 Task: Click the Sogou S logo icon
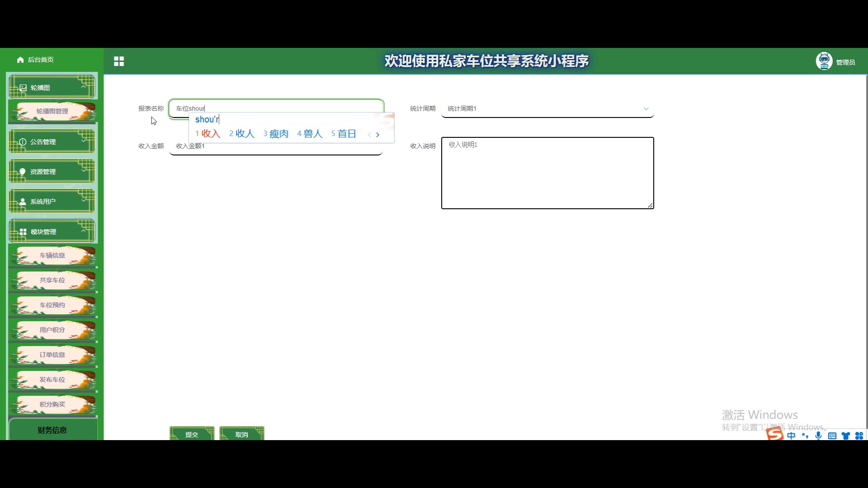pos(775,434)
